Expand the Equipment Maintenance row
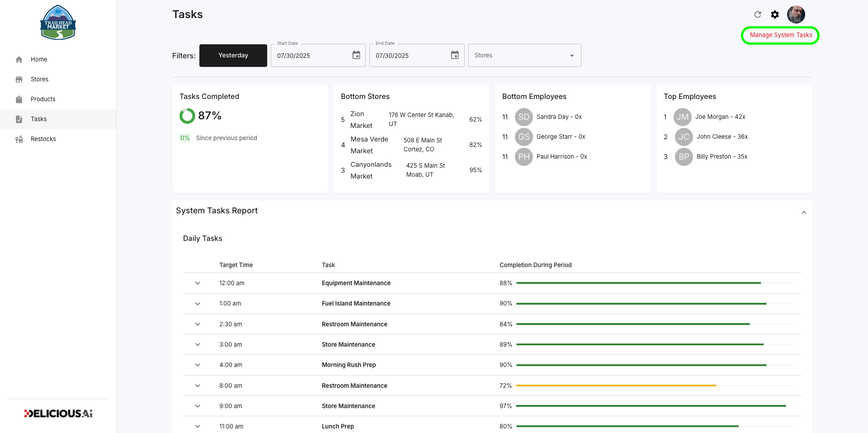This screenshot has width=868, height=433. pos(198,283)
